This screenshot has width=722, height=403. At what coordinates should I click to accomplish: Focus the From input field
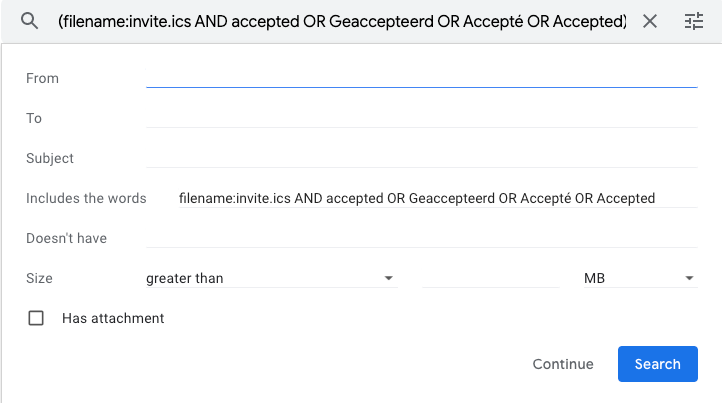tap(421, 77)
